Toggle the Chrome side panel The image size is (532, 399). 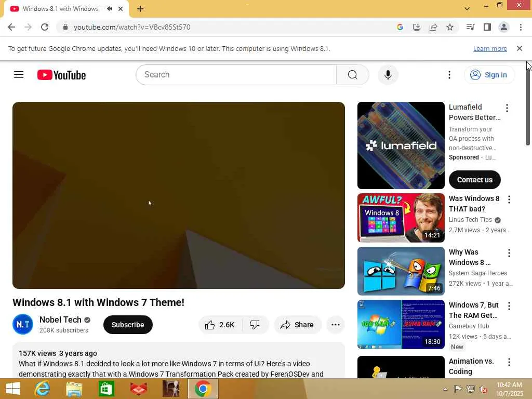487,27
